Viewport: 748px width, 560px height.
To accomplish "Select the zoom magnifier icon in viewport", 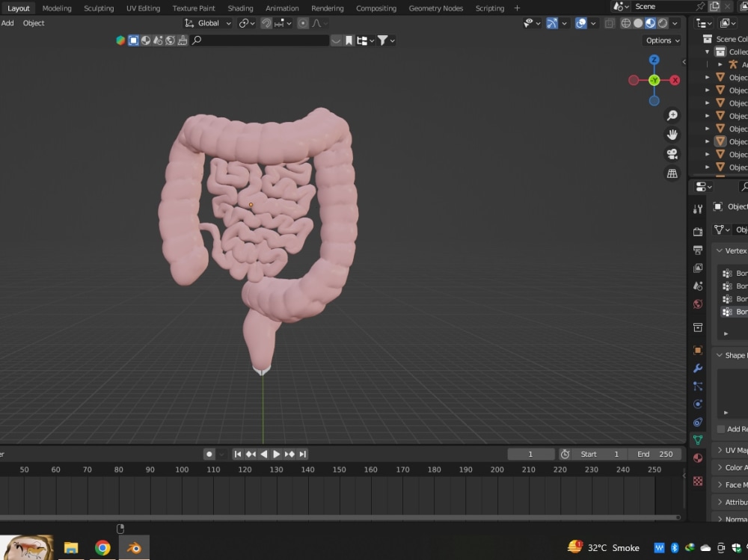I will pos(672,114).
